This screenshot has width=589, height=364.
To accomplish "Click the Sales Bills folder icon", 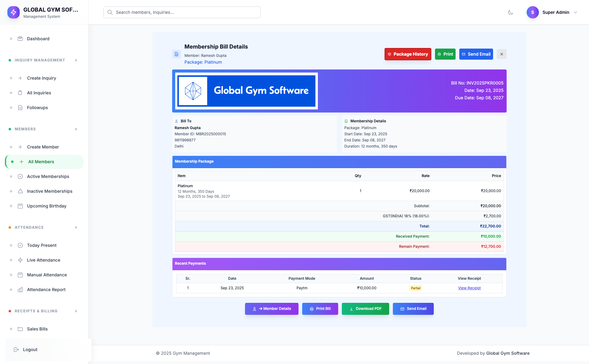I will 20,329.
